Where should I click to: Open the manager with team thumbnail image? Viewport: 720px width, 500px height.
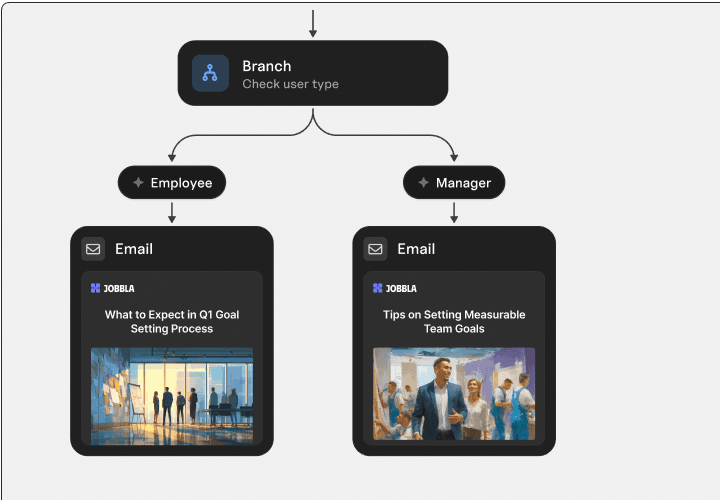(x=454, y=394)
